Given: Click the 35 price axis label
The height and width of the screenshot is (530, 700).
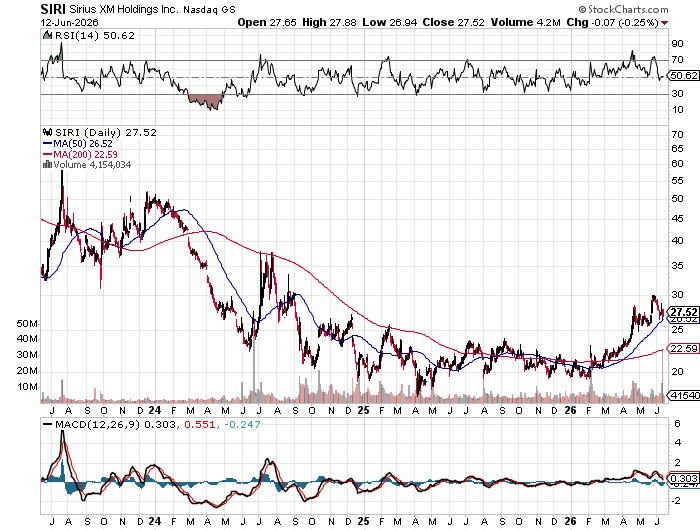Looking at the screenshot, I should coord(677,266).
